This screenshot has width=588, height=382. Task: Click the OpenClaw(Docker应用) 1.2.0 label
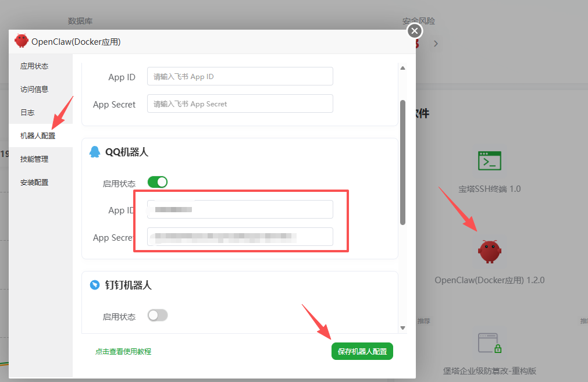[x=489, y=280]
